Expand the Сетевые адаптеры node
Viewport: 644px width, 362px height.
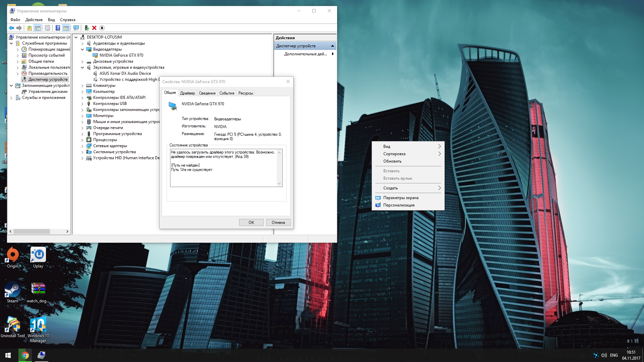tap(82, 146)
